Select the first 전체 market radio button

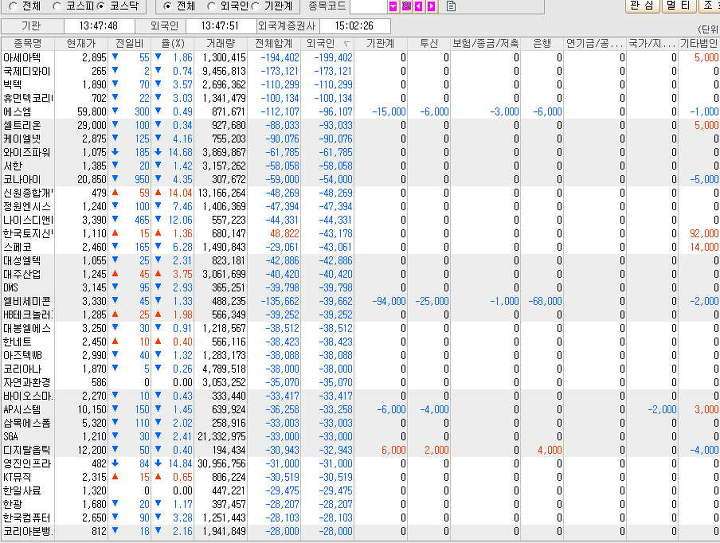(12, 6)
